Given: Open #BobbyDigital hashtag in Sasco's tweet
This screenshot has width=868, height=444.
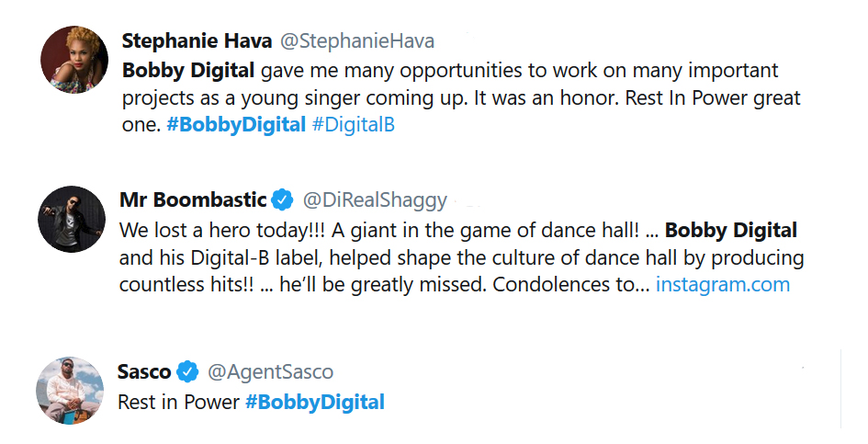Looking at the screenshot, I should tap(315, 402).
